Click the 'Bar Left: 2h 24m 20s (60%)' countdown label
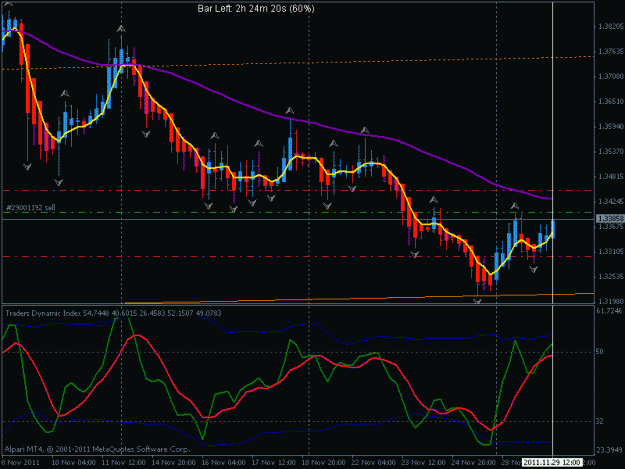Image resolution: width=625 pixels, height=469 pixels. pos(256,8)
